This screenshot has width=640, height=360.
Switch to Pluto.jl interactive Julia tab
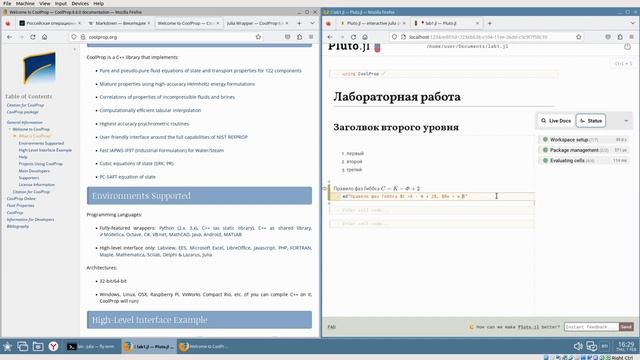pyautogui.click(x=373, y=23)
